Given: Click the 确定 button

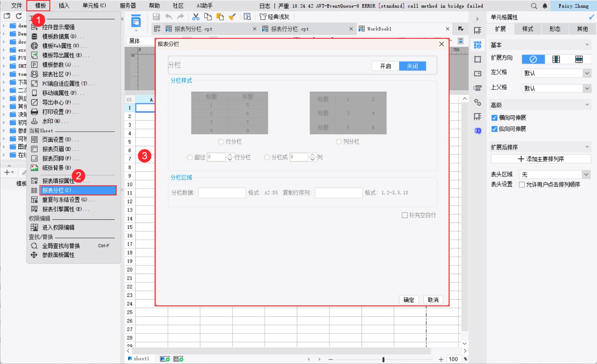Looking at the screenshot, I should coord(409,300).
